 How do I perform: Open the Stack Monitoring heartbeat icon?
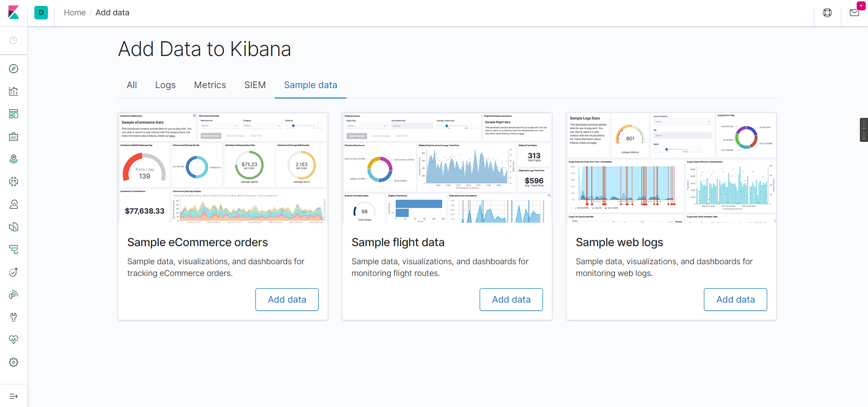(14, 340)
